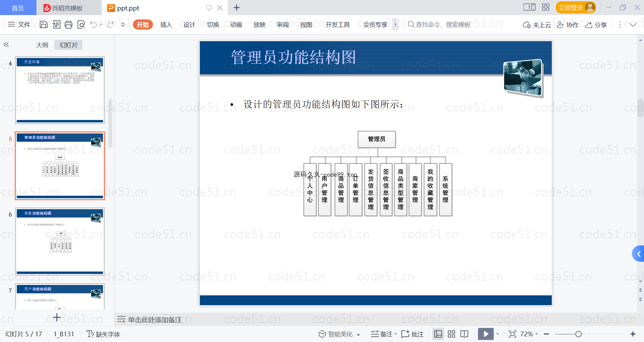Click the Print Preview icon
Viewport: 644px width, 342px height.
[81, 24]
